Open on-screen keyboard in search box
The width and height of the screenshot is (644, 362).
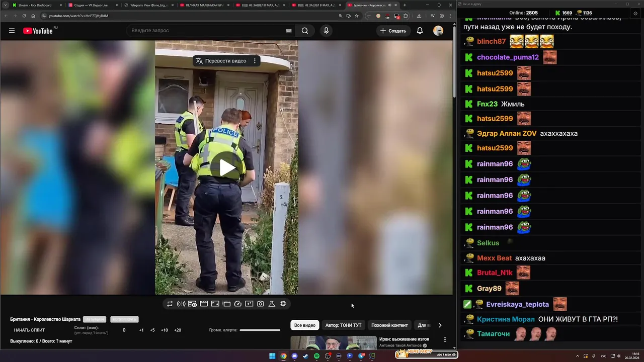[x=288, y=31]
